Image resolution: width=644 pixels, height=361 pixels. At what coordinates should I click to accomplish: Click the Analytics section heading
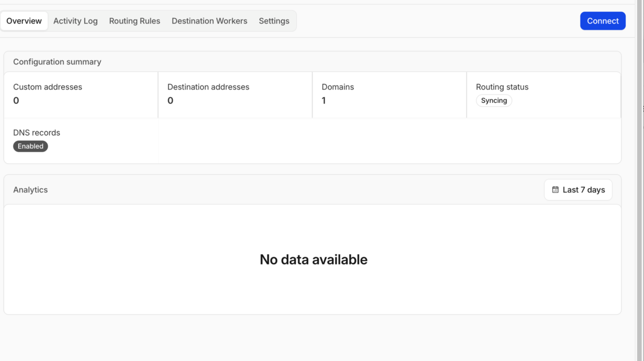(31, 190)
